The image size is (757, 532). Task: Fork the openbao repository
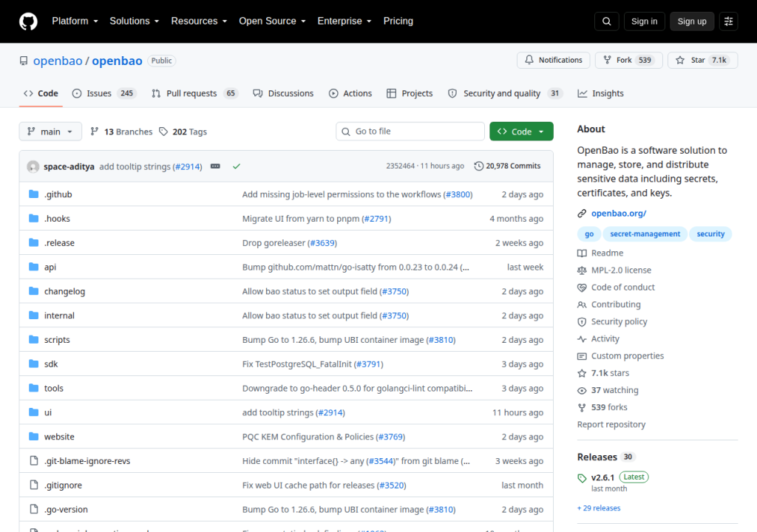[628, 60]
